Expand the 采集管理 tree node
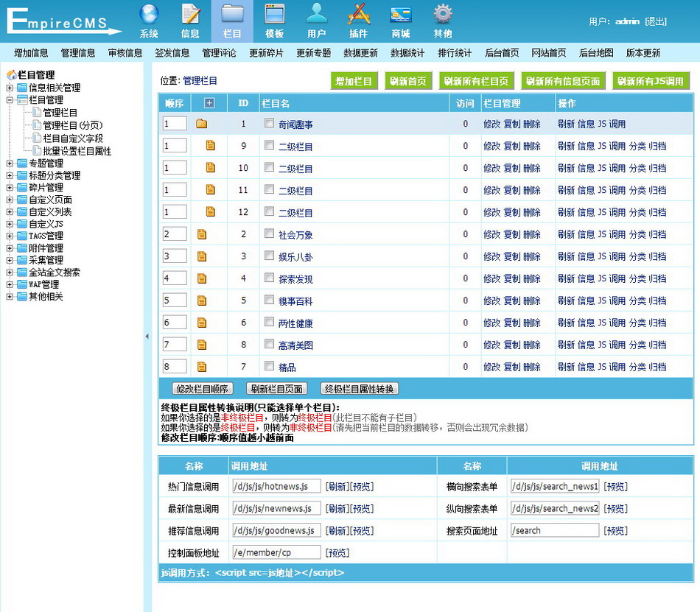The height and width of the screenshot is (612, 700). 10,260
